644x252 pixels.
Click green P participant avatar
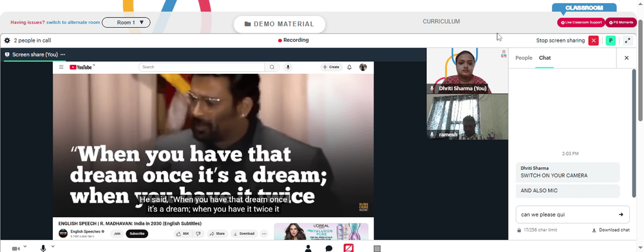tap(611, 40)
